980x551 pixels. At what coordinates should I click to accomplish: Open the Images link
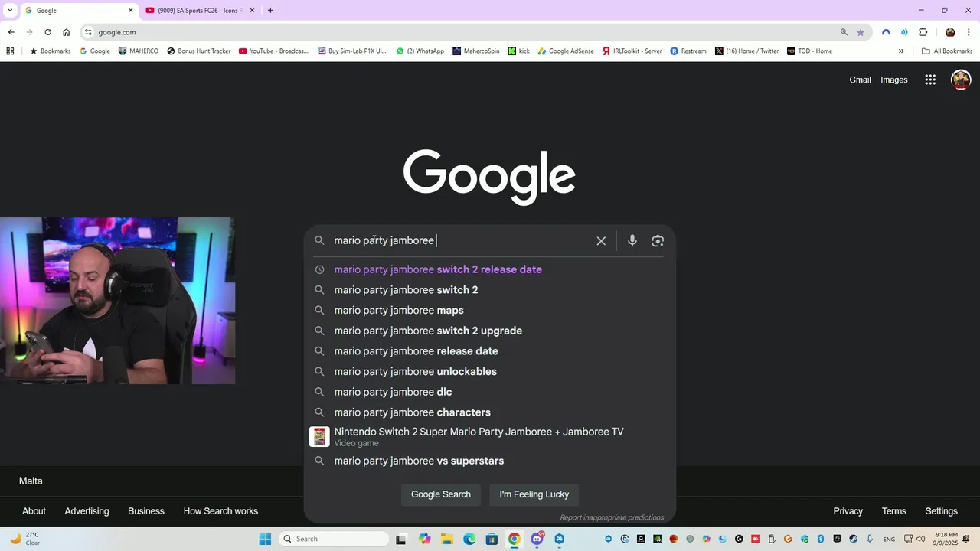pyautogui.click(x=894, y=80)
